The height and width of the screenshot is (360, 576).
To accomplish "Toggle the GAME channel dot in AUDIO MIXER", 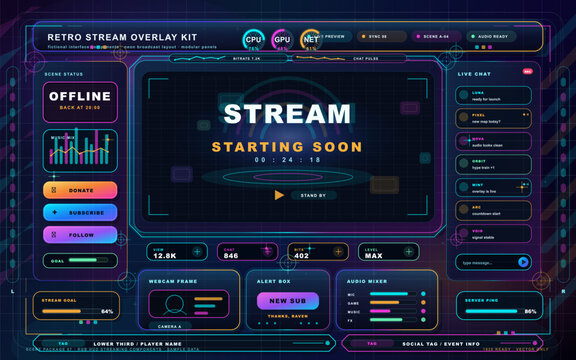I will (423, 302).
